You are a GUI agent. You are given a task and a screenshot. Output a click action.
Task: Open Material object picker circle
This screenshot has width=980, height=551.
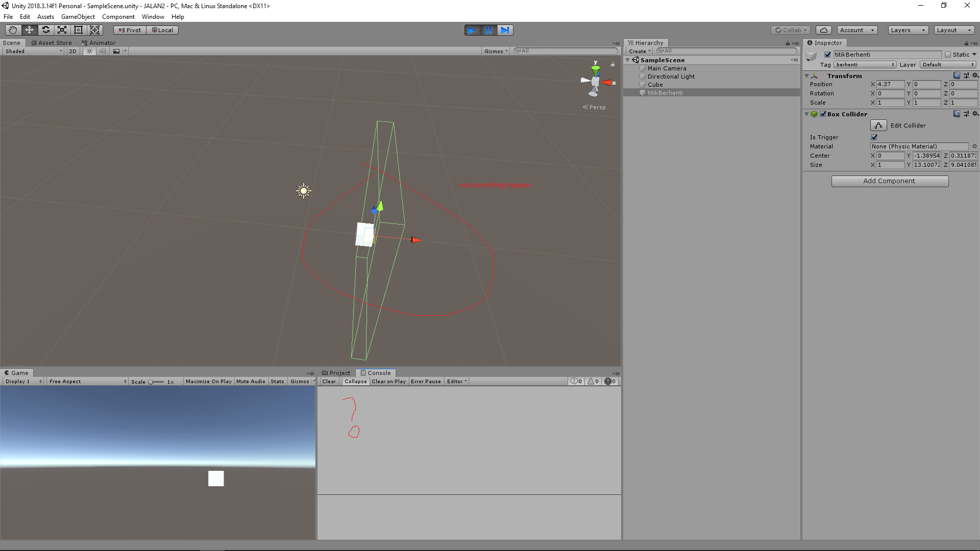(x=974, y=146)
